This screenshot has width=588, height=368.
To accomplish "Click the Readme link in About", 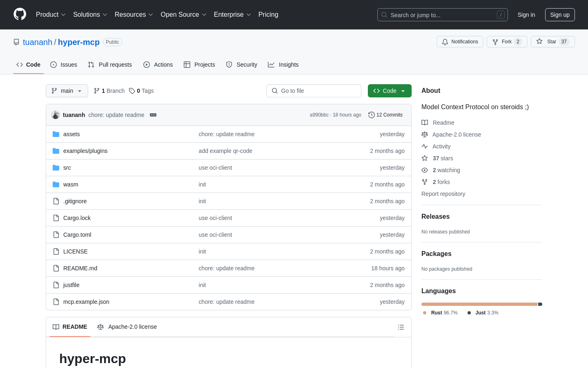I will [x=438, y=123].
